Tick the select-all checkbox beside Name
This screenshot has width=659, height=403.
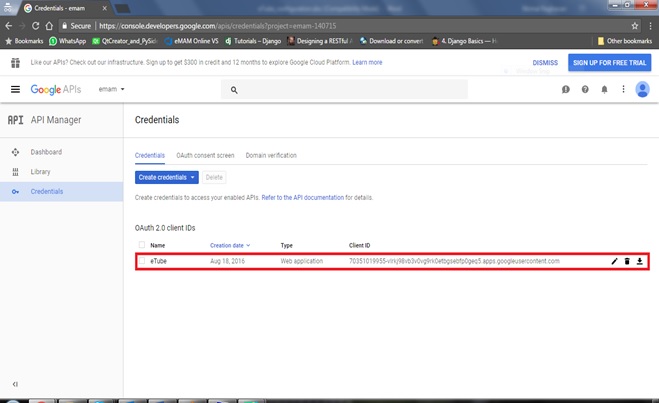point(142,245)
